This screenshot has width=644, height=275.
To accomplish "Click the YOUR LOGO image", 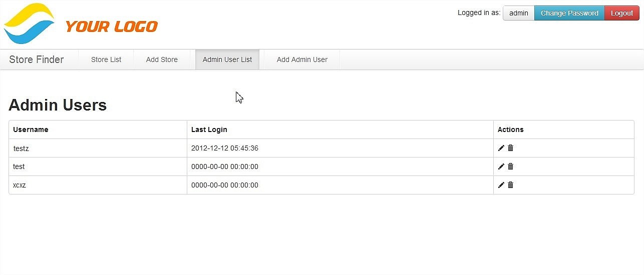I will tap(81, 23).
